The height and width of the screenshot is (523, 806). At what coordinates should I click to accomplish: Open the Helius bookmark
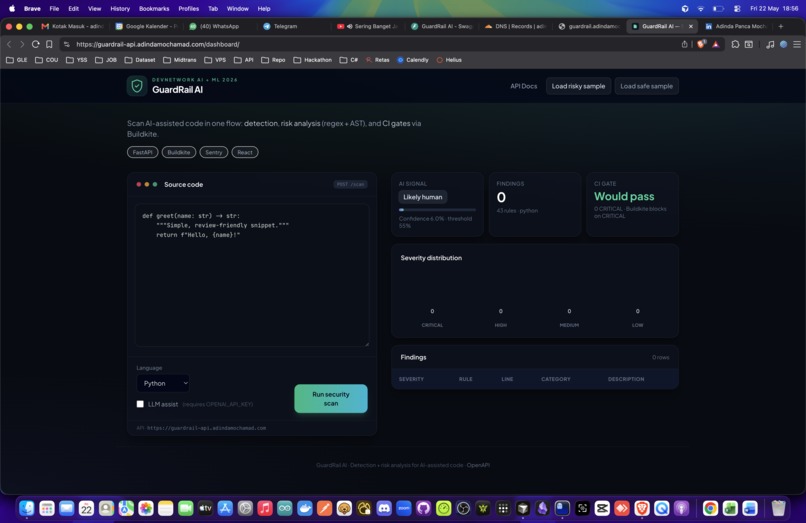tap(449, 60)
